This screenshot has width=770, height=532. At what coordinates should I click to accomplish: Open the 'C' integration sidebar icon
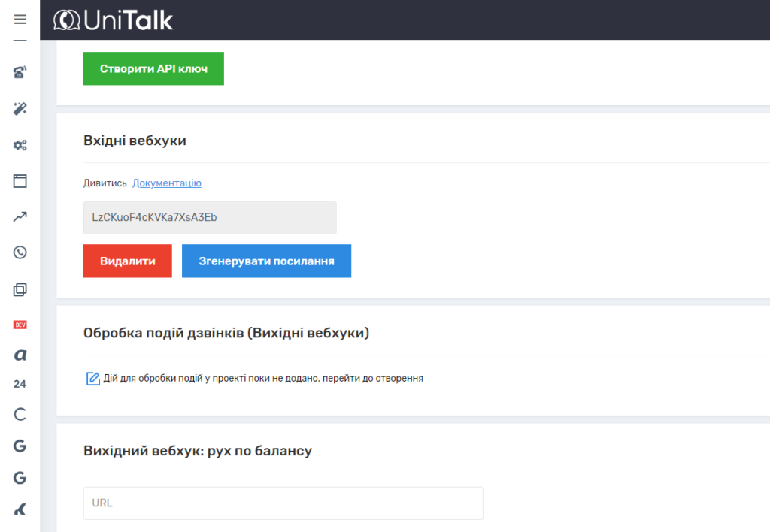(x=20, y=414)
